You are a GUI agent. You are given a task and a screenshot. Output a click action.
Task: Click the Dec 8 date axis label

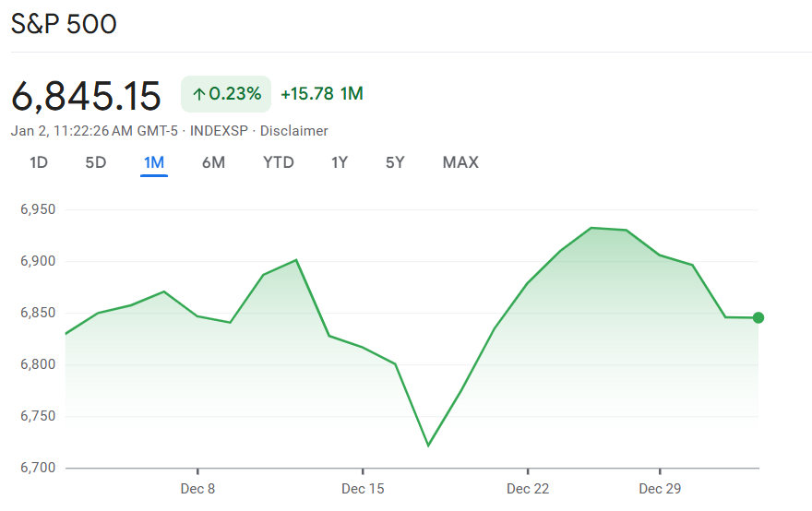click(197, 488)
